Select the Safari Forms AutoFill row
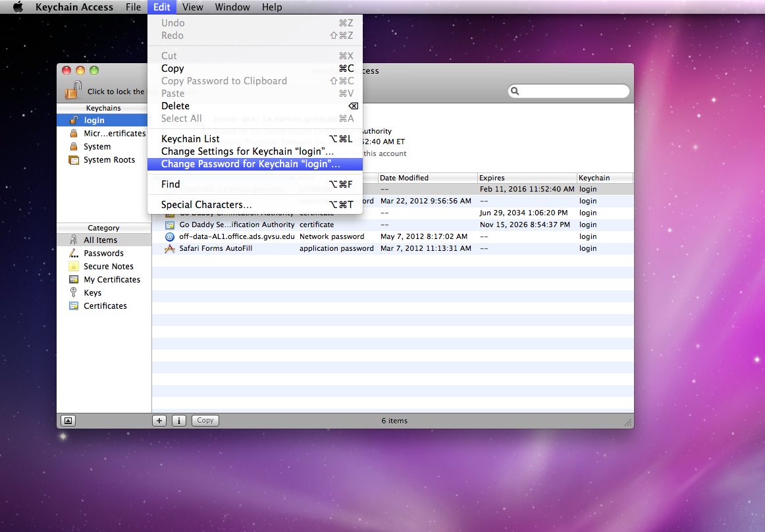The image size is (765, 532). click(x=215, y=249)
